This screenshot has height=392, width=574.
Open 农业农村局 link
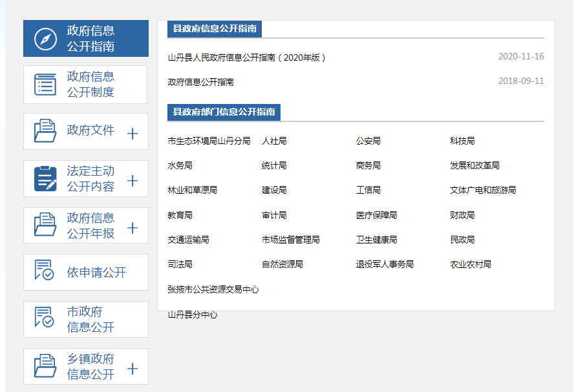[x=471, y=264]
